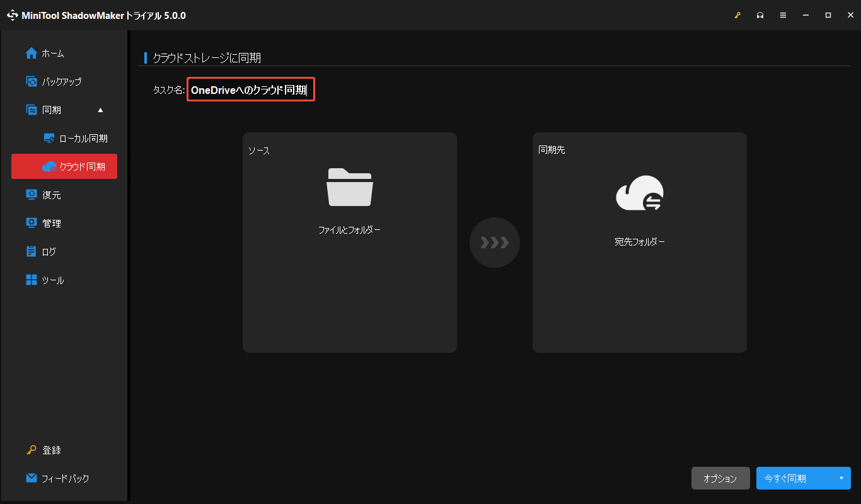
Task: Open the ログ page
Action: click(64, 252)
